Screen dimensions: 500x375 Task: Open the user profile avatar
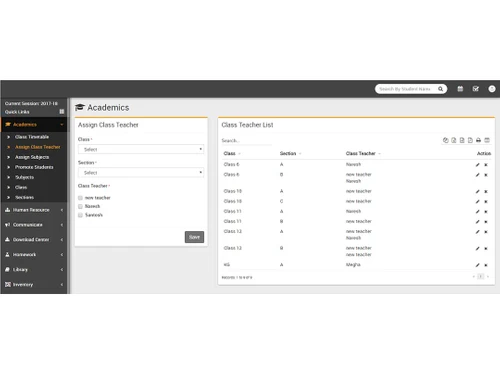(492, 89)
